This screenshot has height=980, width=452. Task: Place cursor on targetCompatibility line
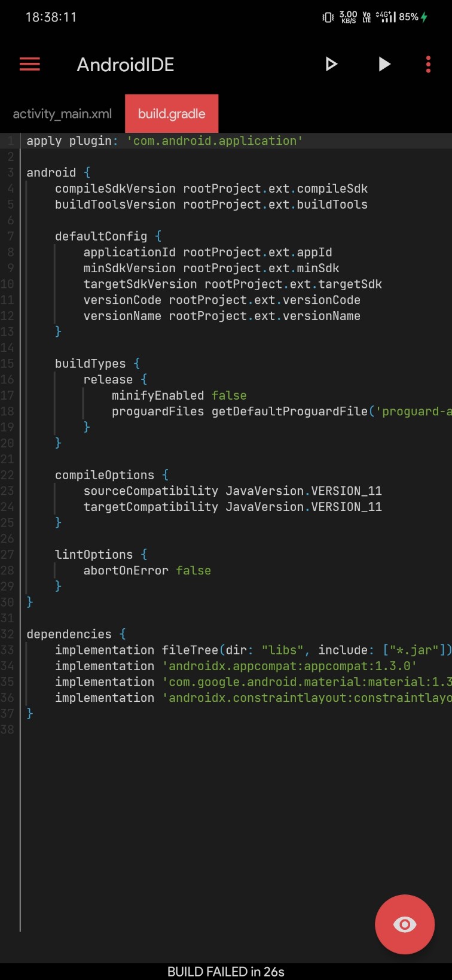pyautogui.click(x=233, y=507)
